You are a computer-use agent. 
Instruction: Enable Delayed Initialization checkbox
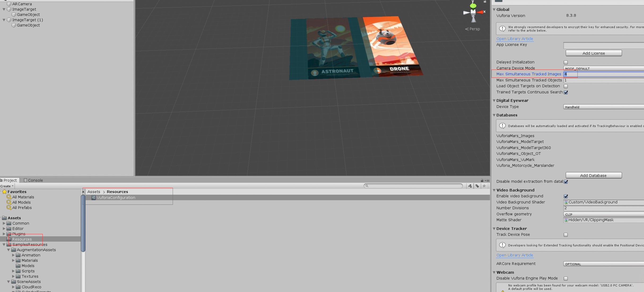[x=566, y=62]
